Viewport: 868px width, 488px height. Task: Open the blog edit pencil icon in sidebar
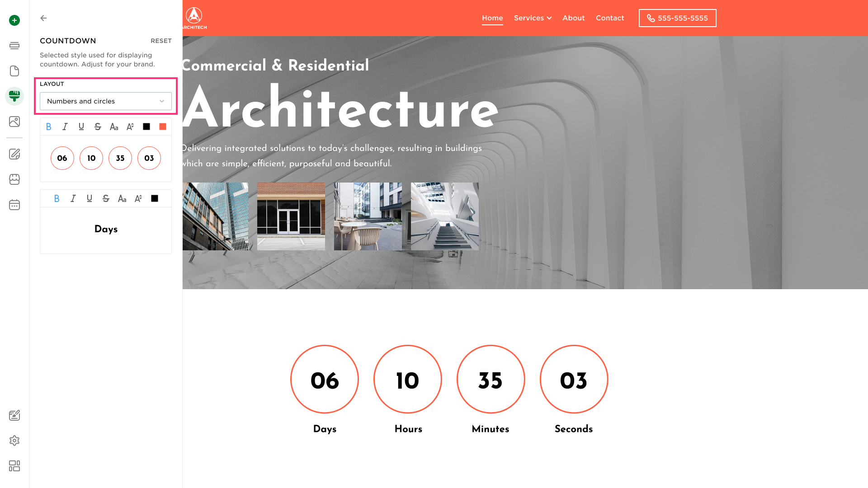click(x=14, y=154)
